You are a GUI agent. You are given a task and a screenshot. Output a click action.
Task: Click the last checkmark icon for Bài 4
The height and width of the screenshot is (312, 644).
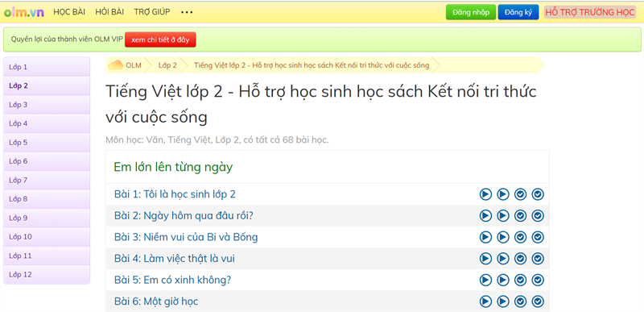tap(538, 259)
